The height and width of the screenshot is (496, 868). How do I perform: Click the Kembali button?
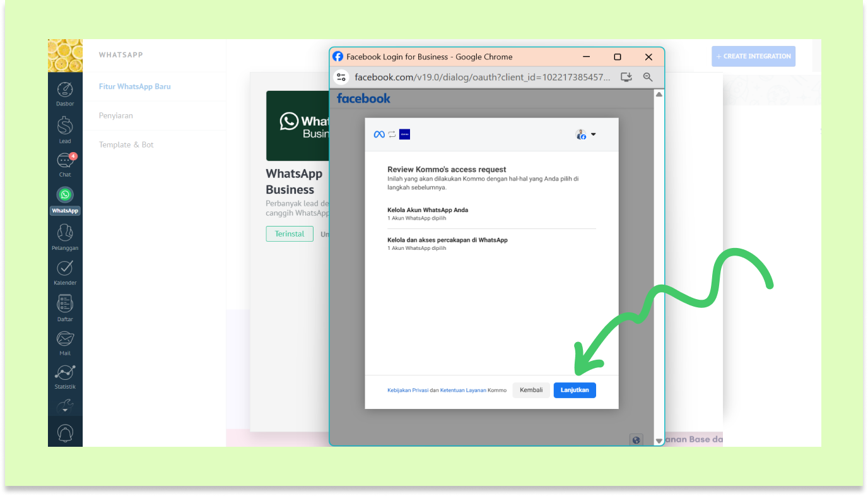click(531, 390)
